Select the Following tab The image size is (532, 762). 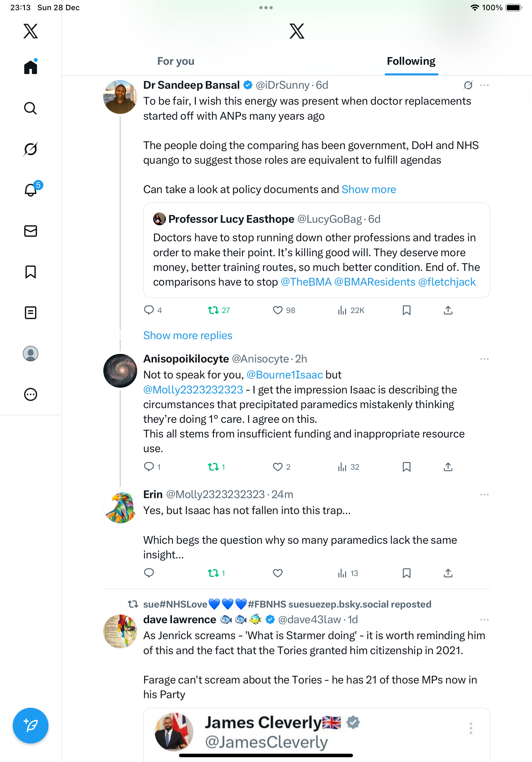point(411,61)
